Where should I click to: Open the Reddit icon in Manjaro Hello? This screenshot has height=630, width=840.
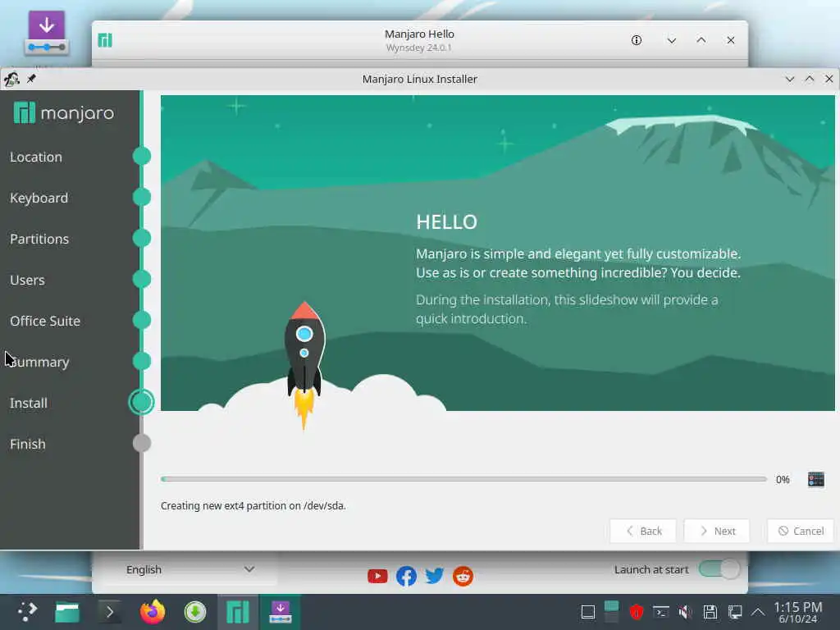[463, 577]
